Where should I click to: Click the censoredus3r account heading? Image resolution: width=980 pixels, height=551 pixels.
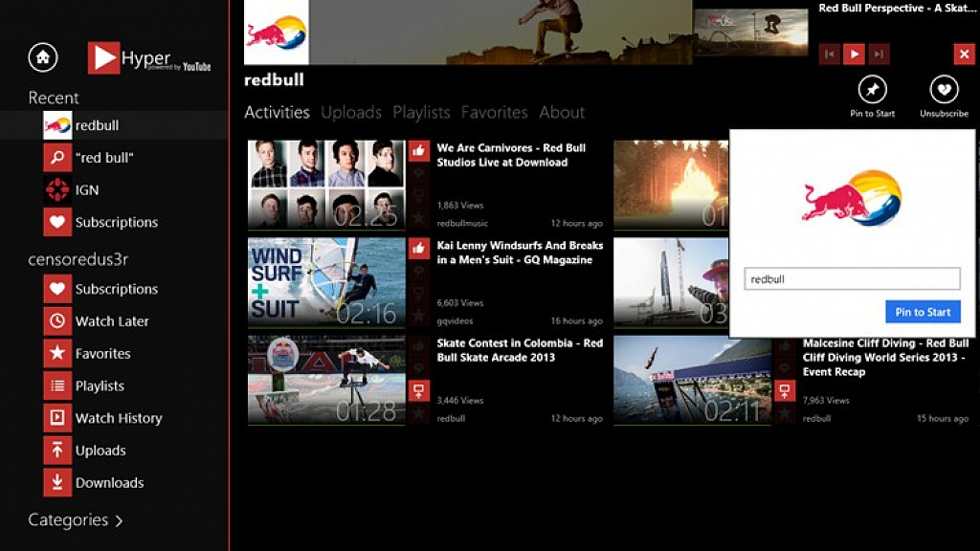click(78, 259)
